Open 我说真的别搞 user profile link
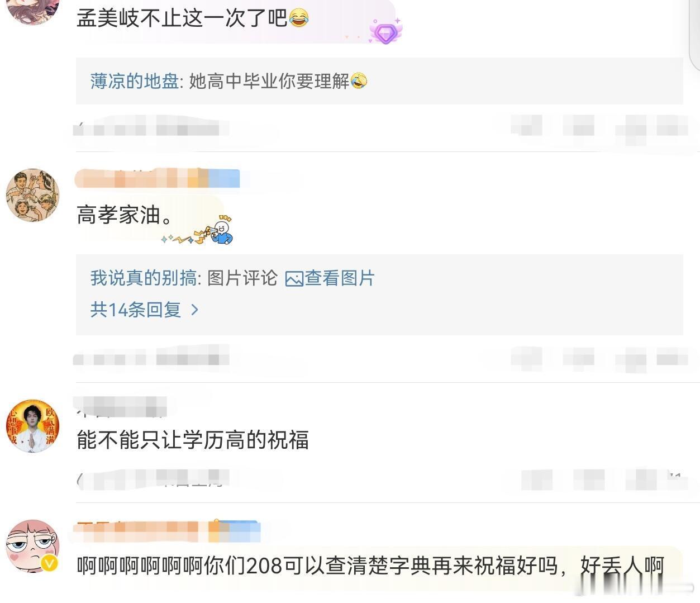700x603 pixels. click(144, 278)
